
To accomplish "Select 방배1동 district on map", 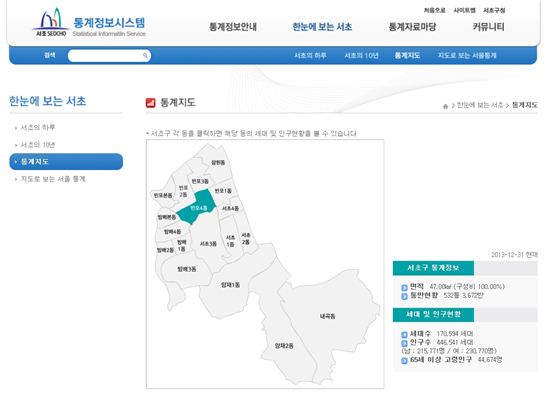I will point(181,245).
